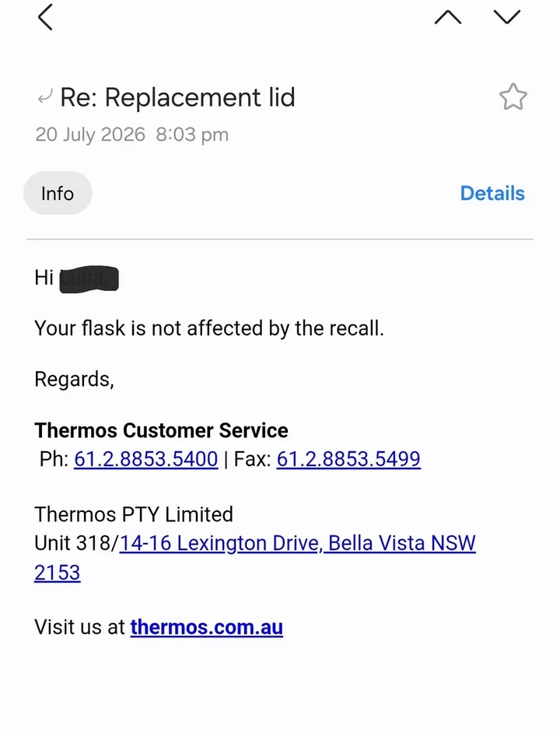Open previous email with up chevron
The width and height of the screenshot is (560, 729).
[x=447, y=17]
